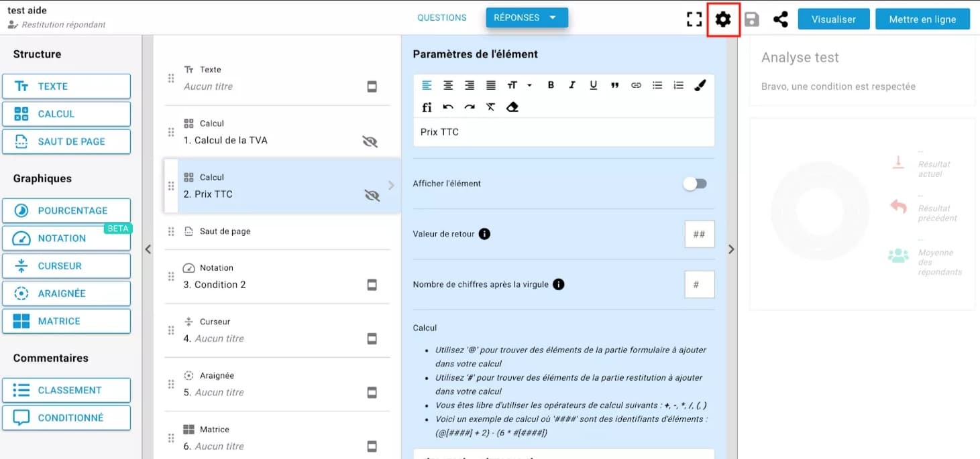Add a CURSEUR graphic element

(x=66, y=266)
